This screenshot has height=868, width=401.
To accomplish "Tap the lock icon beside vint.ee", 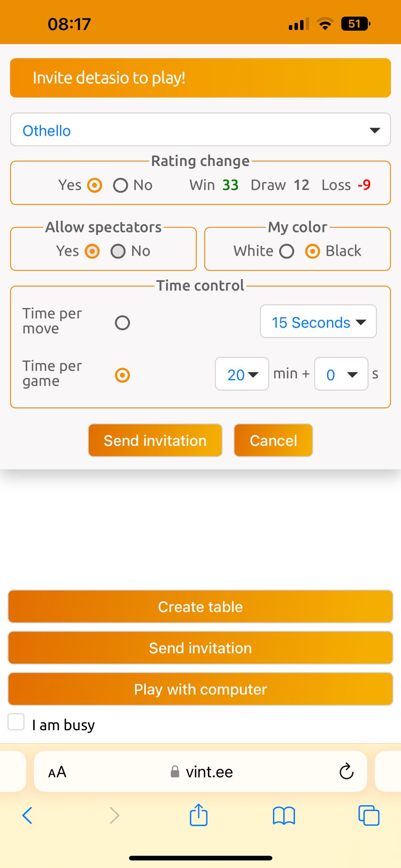I will tap(174, 772).
